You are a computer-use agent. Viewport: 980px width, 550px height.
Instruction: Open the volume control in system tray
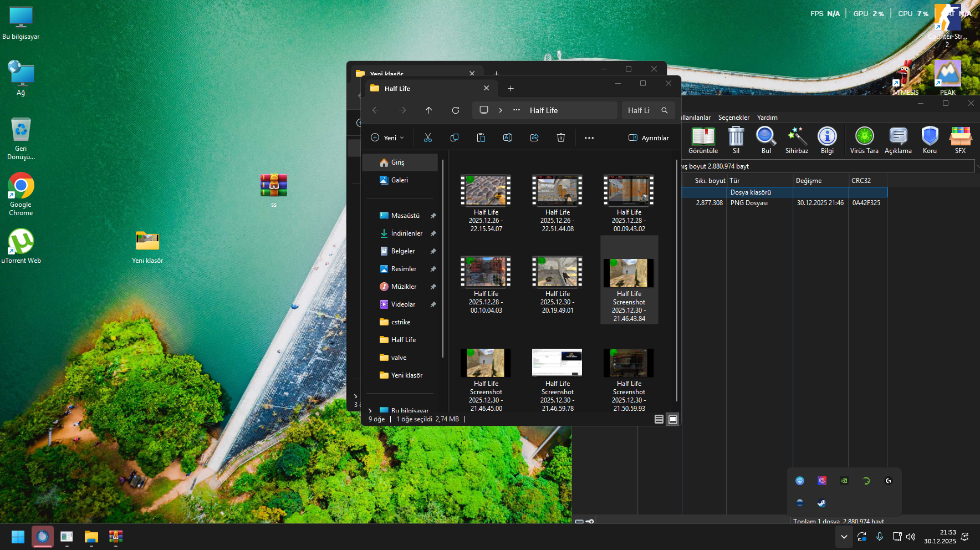(911, 537)
